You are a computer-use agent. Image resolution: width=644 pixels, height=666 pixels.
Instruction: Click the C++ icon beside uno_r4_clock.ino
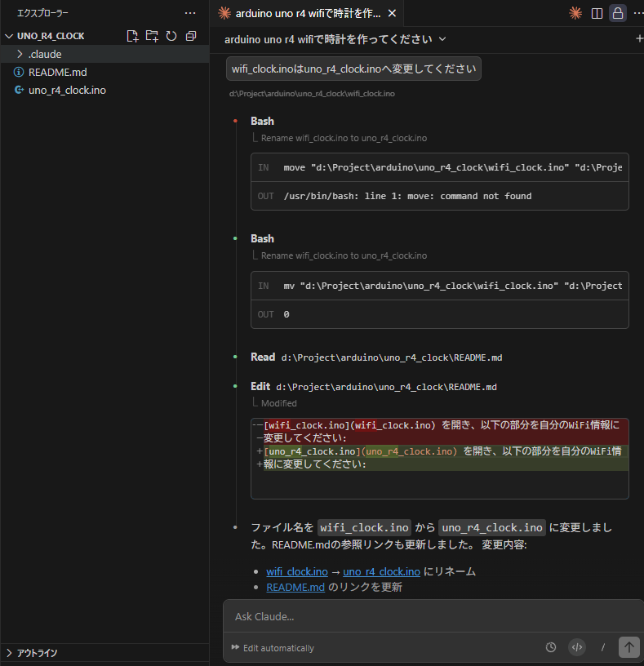pyautogui.click(x=19, y=90)
